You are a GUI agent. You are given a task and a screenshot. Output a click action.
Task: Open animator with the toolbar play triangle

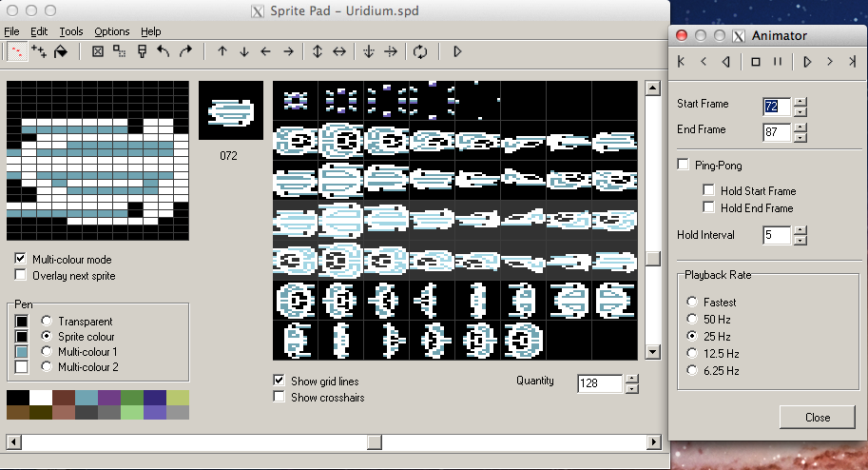(457, 51)
